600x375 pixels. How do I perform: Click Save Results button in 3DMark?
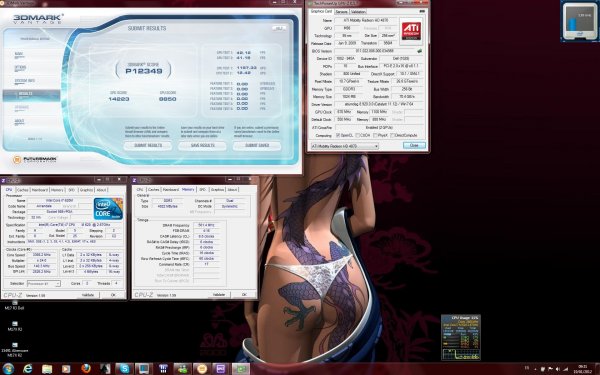pyautogui.click(x=202, y=145)
